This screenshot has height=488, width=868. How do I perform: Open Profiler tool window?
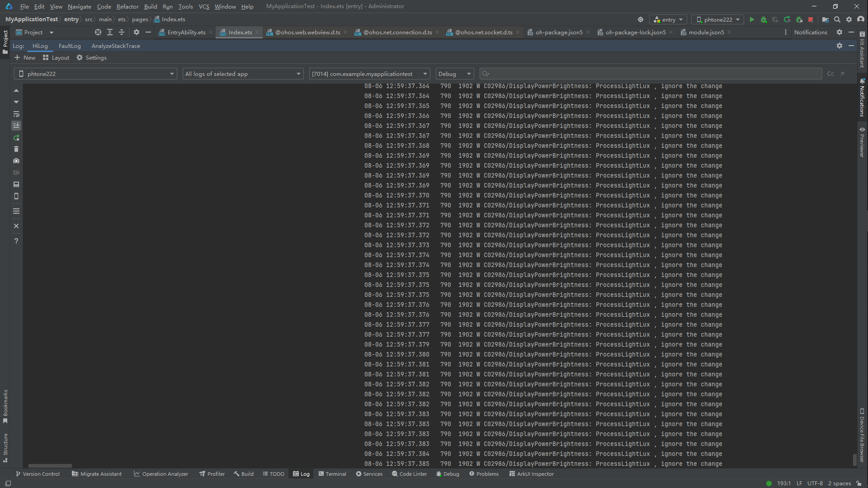click(212, 474)
